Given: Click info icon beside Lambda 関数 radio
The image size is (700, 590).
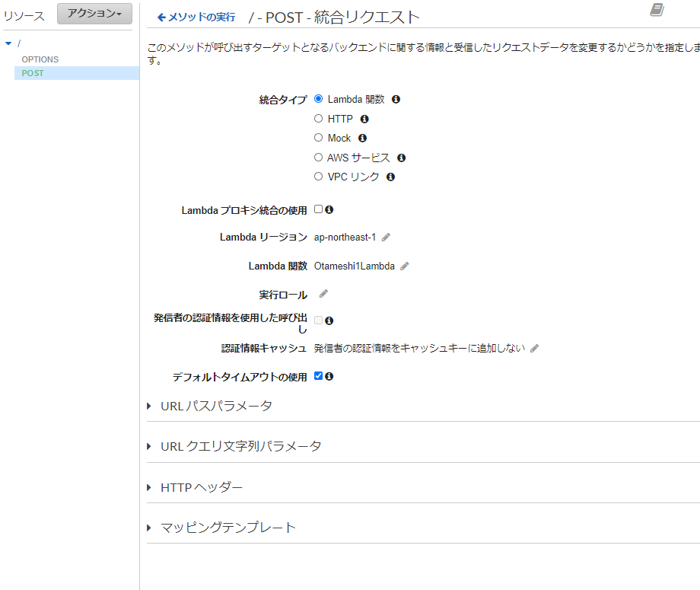Looking at the screenshot, I should (396, 99).
